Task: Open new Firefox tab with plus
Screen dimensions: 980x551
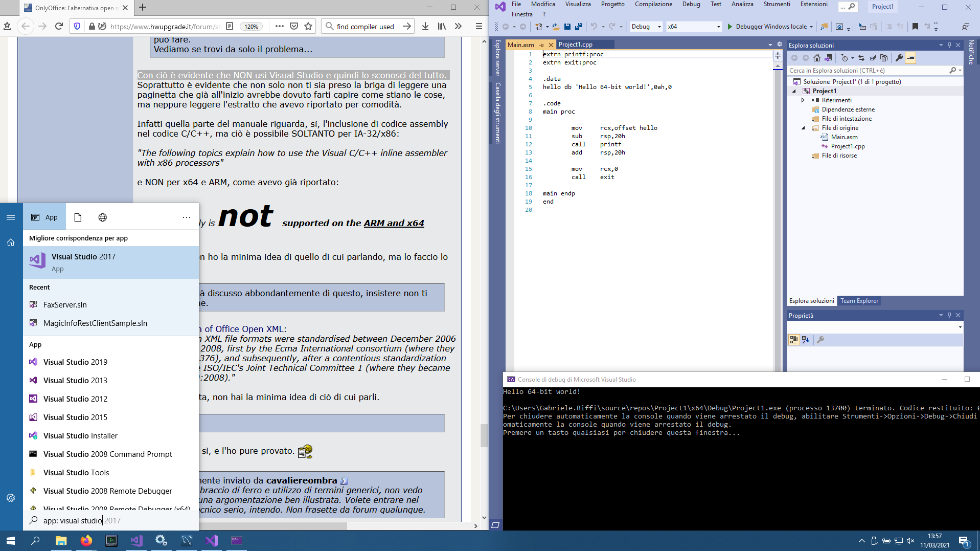Action: coord(143,7)
